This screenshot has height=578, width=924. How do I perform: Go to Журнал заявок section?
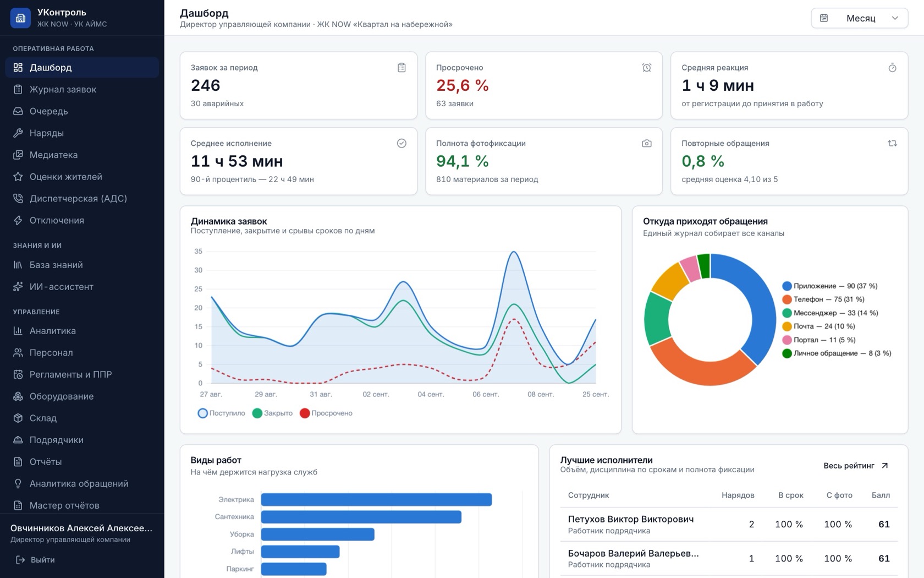[82, 89]
